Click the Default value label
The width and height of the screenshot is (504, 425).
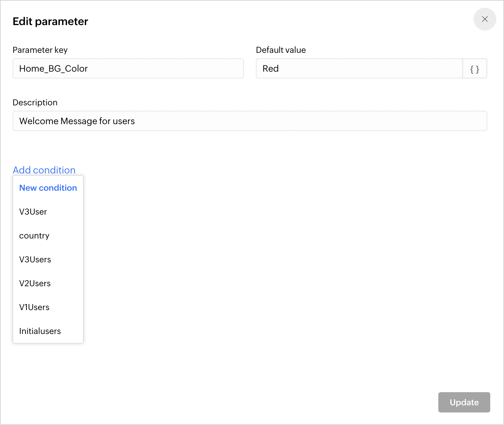(x=281, y=50)
